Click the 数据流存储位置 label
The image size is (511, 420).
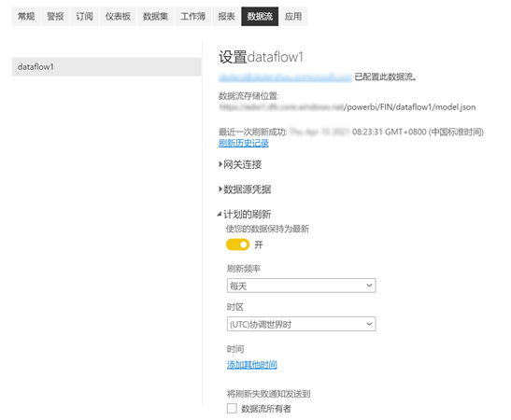[248, 96]
